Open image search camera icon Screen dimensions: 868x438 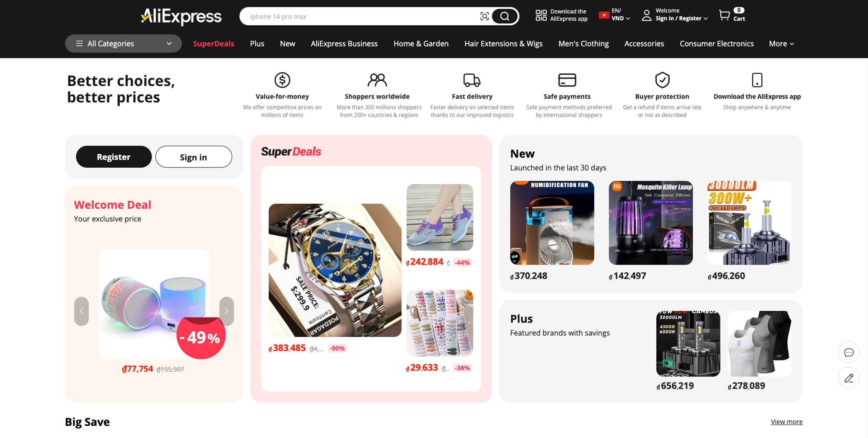[484, 16]
